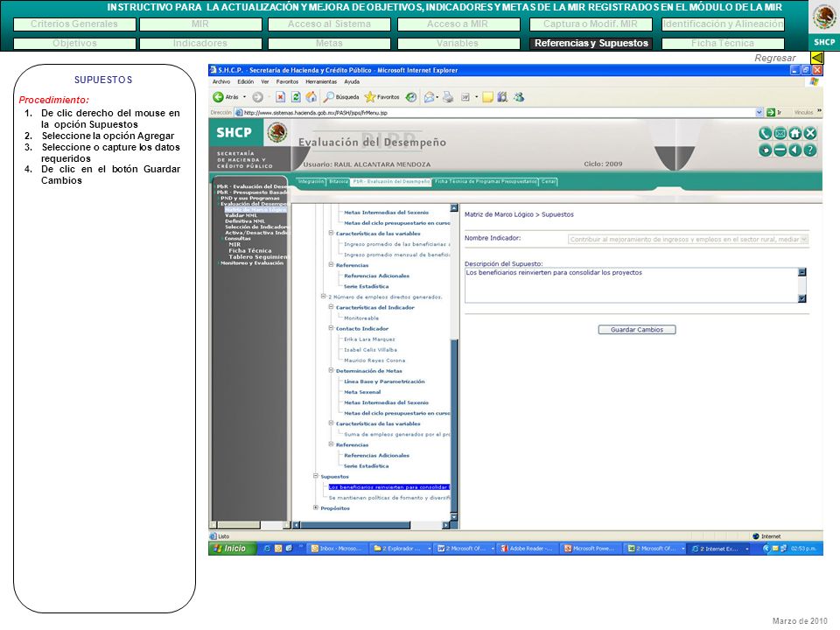Image resolution: width=840 pixels, height=630 pixels.
Task: Open the address bar dropdown arrow
Action: click(759, 113)
